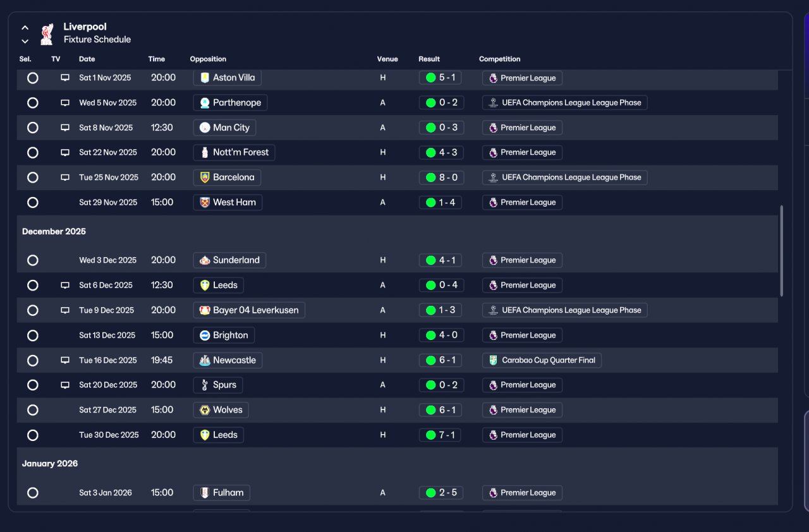This screenshot has height=532, width=809.
Task: Click TV broadcast icon on Barcelona fixture
Action: point(64,178)
